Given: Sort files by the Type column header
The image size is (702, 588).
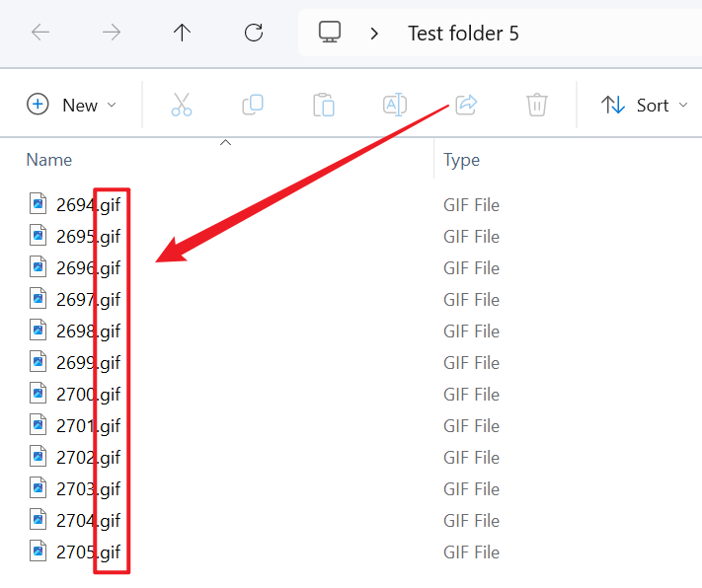Looking at the screenshot, I should coord(461,160).
